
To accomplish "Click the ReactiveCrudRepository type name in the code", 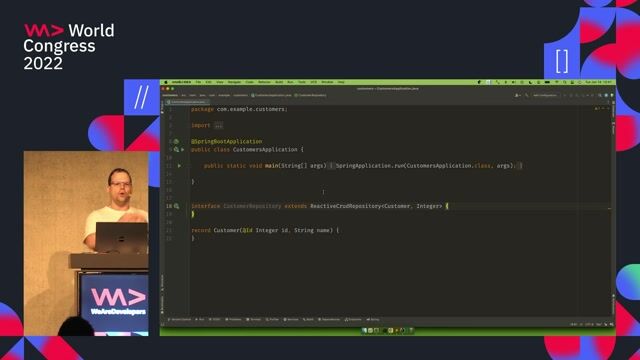I will (345, 206).
